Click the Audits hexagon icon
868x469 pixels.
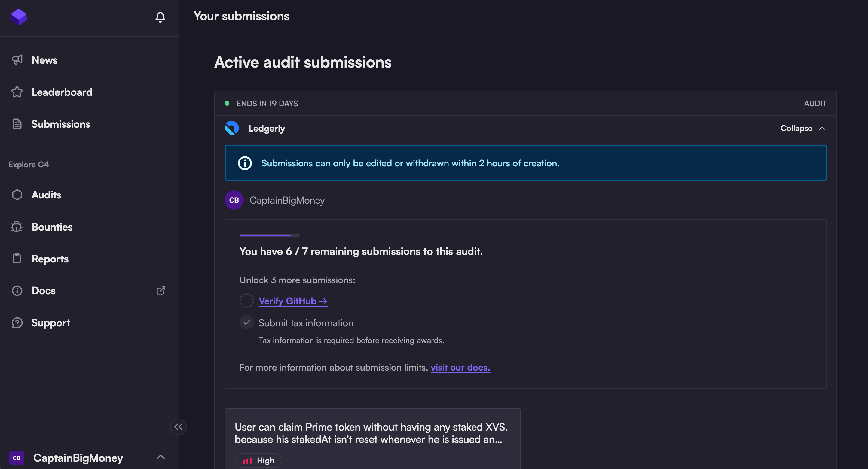(x=17, y=195)
